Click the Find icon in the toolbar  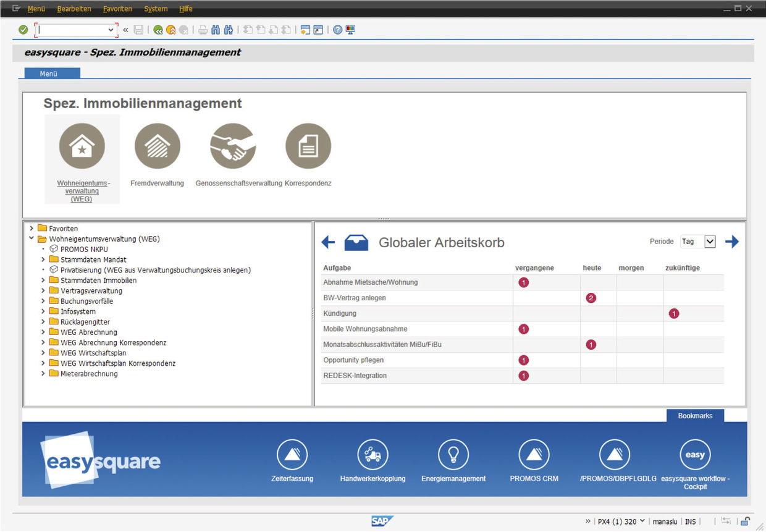point(215,29)
